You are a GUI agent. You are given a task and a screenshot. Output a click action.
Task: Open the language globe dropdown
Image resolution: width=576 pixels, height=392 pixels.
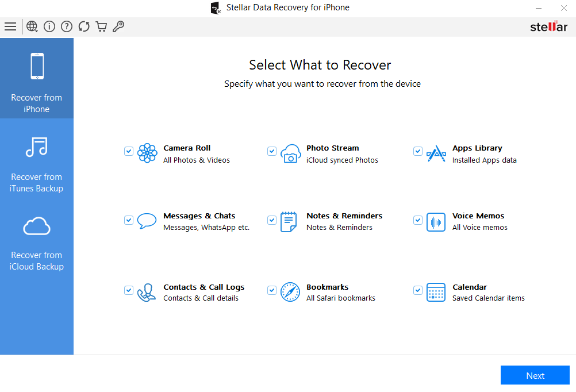(32, 26)
